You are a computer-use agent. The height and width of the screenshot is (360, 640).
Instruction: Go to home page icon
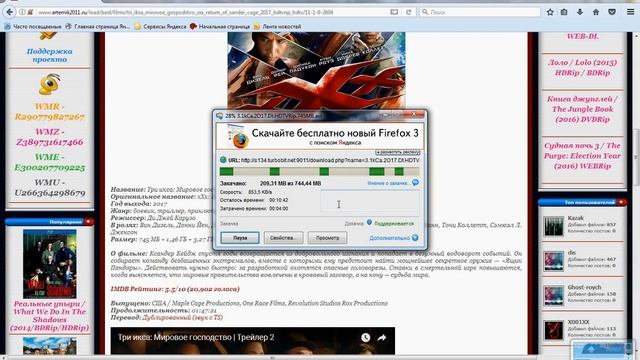coord(596,12)
